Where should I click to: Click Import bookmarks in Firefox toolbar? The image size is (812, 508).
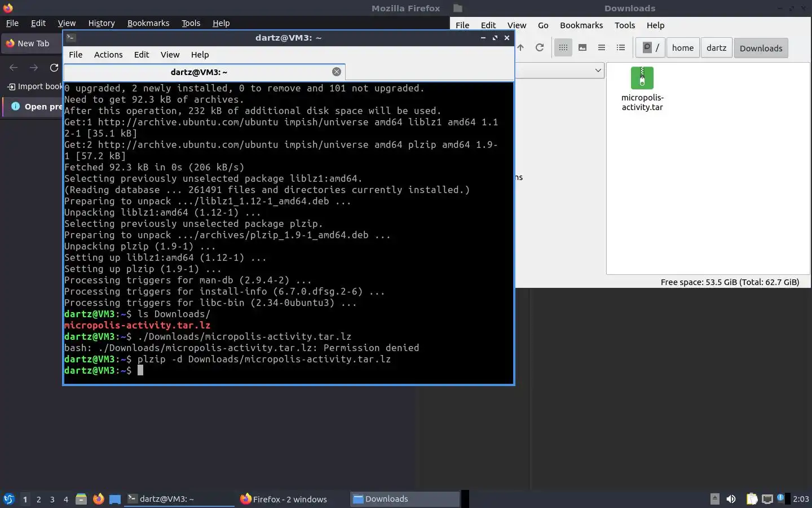[x=34, y=86]
